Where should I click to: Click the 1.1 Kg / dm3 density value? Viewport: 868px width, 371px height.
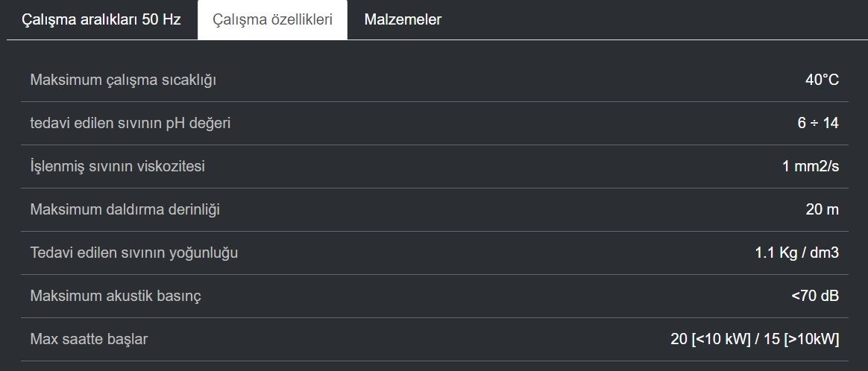pyautogui.click(x=797, y=253)
